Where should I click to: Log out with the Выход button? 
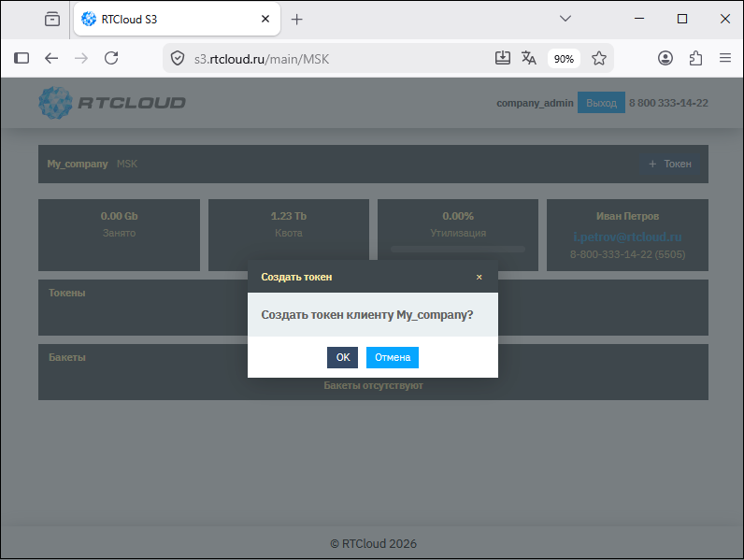point(601,103)
